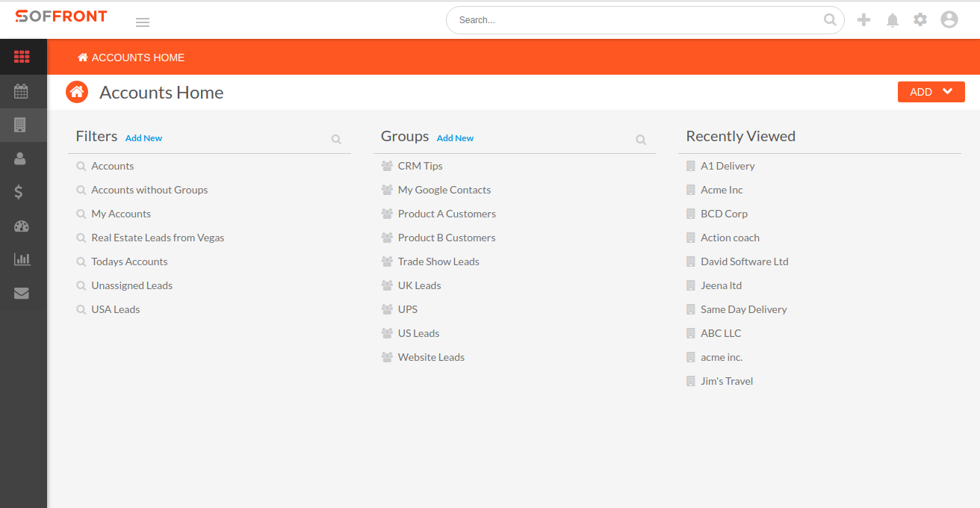Viewport: 980px width, 508px height.
Task: Open the Trade Show Leads group
Action: (438, 261)
